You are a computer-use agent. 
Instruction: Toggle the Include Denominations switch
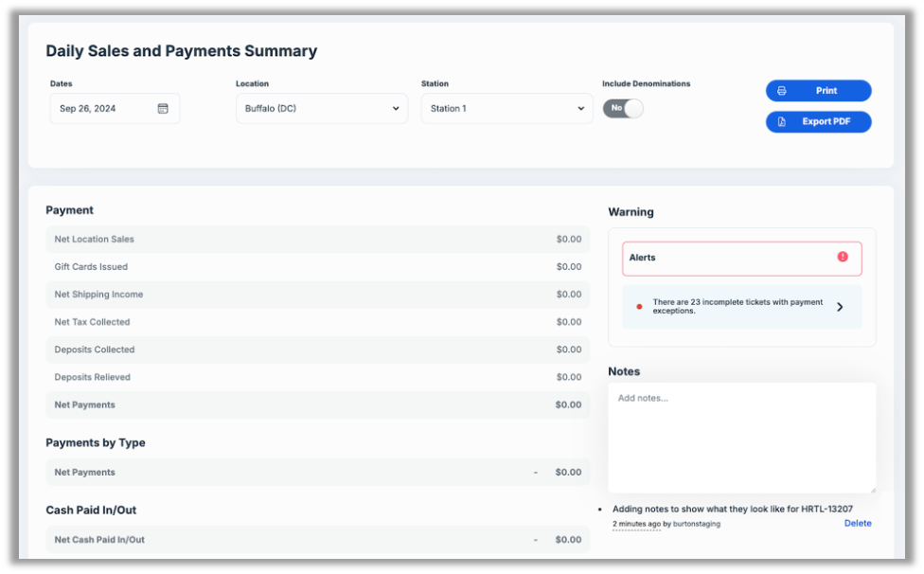(623, 108)
